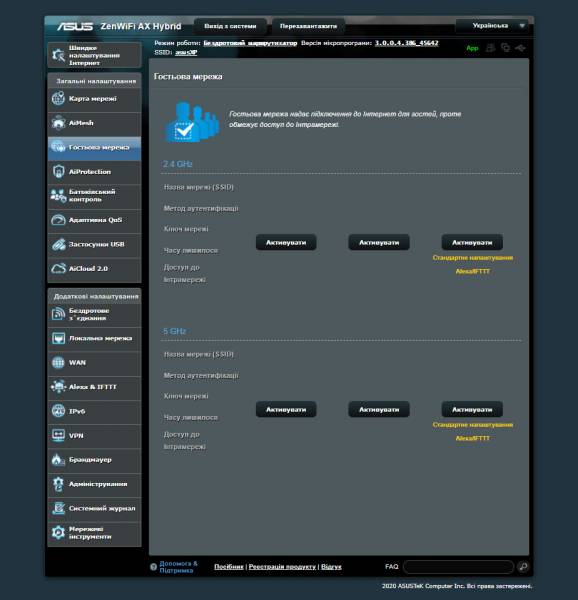The image size is (578, 600).
Task: Open the AiMesh menu item
Action: (94, 123)
